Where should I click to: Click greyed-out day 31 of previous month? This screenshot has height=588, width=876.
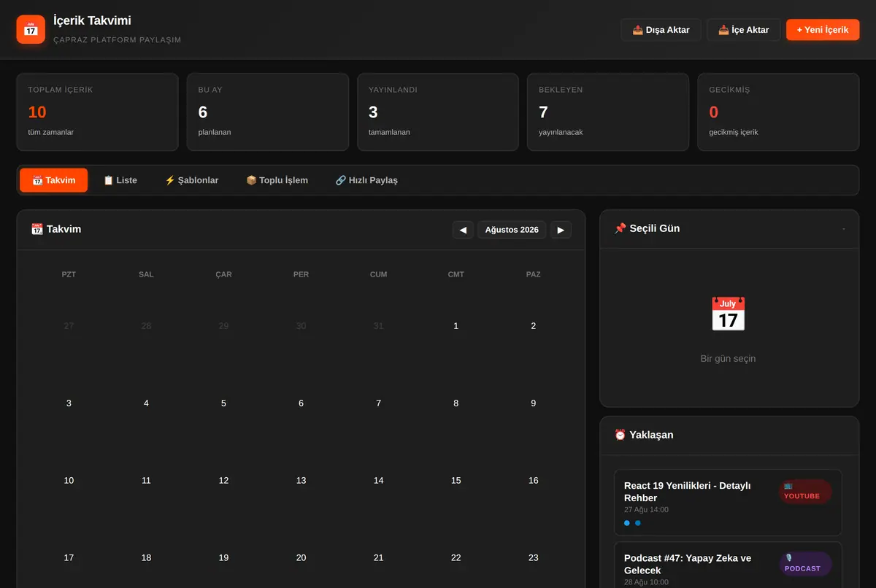378,326
